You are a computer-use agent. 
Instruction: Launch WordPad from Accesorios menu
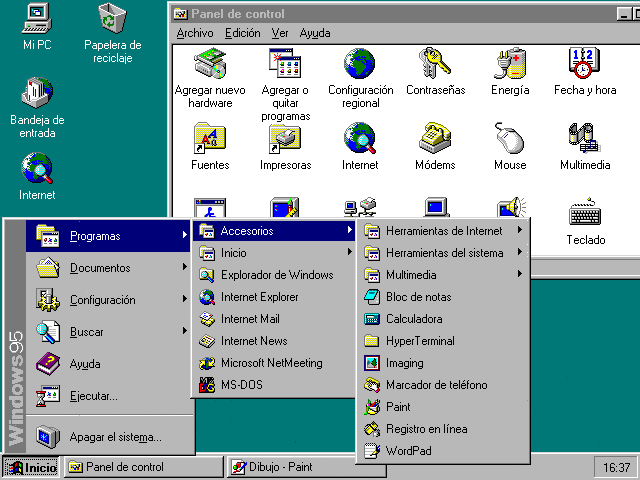pyautogui.click(x=443, y=451)
